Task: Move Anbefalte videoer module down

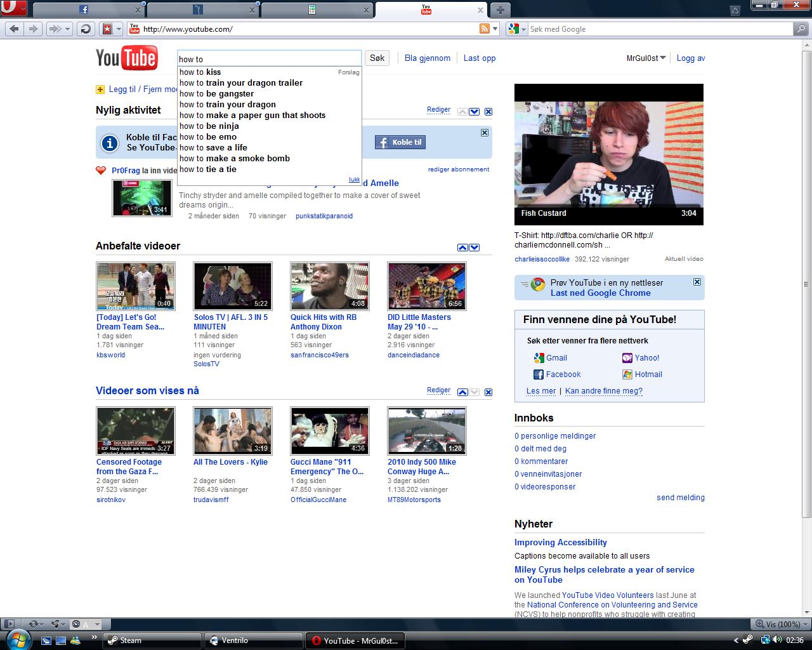Action: 475,248
